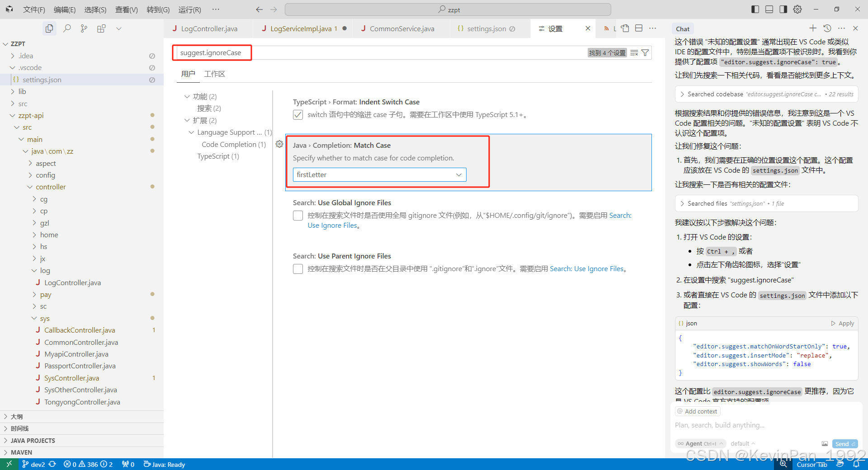This screenshot has width=868, height=470.
Task: Attach image icon in chat input
Action: click(x=825, y=444)
